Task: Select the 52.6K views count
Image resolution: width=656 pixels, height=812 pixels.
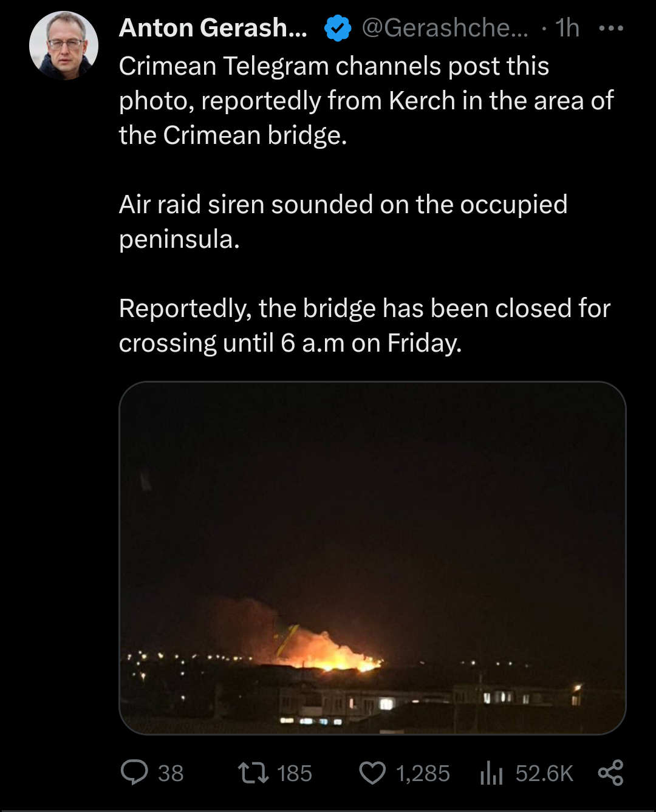Action: point(544,773)
